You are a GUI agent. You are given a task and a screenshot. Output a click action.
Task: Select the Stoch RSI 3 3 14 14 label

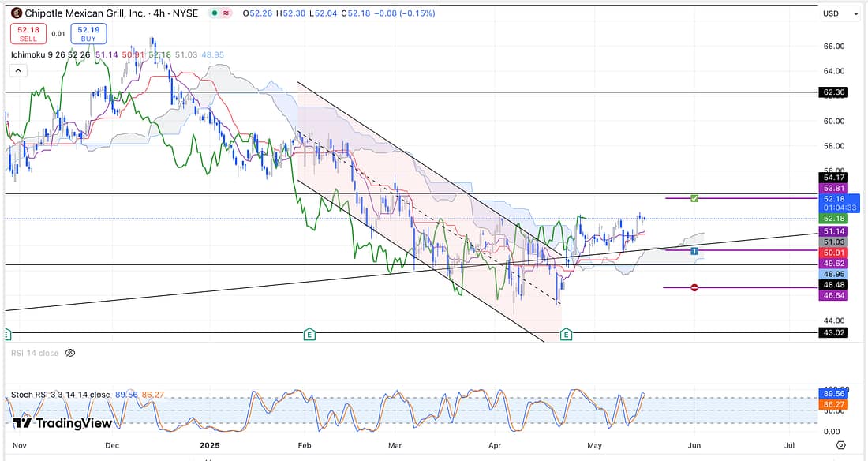point(60,395)
